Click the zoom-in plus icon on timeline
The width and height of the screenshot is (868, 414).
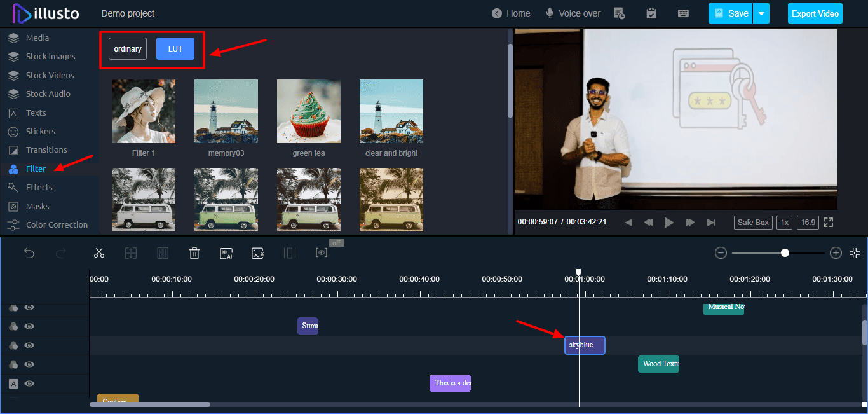point(836,253)
